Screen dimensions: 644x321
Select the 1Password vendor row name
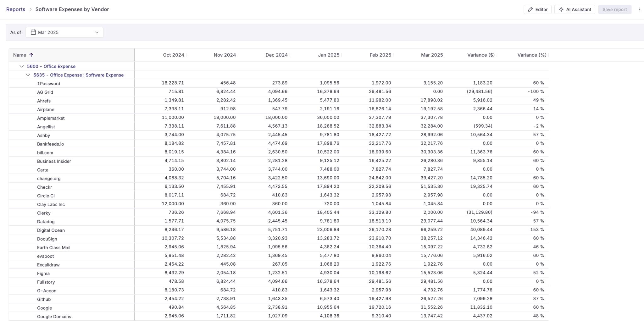tap(48, 84)
